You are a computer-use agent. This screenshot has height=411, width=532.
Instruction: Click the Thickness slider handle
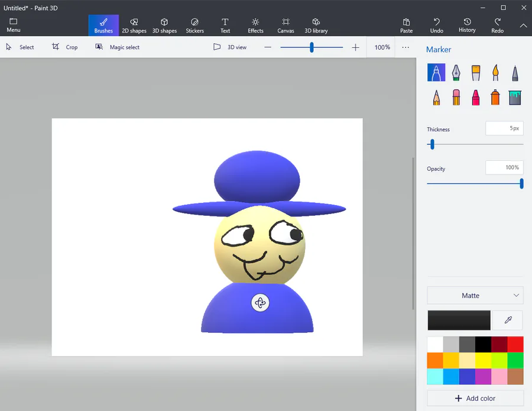[x=432, y=144]
